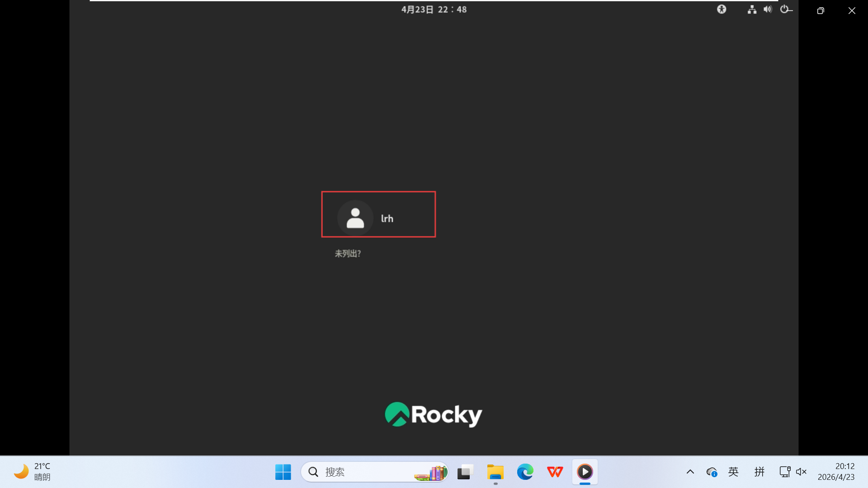868x488 pixels.
Task: Click the lrh user avatar
Action: [355, 218]
